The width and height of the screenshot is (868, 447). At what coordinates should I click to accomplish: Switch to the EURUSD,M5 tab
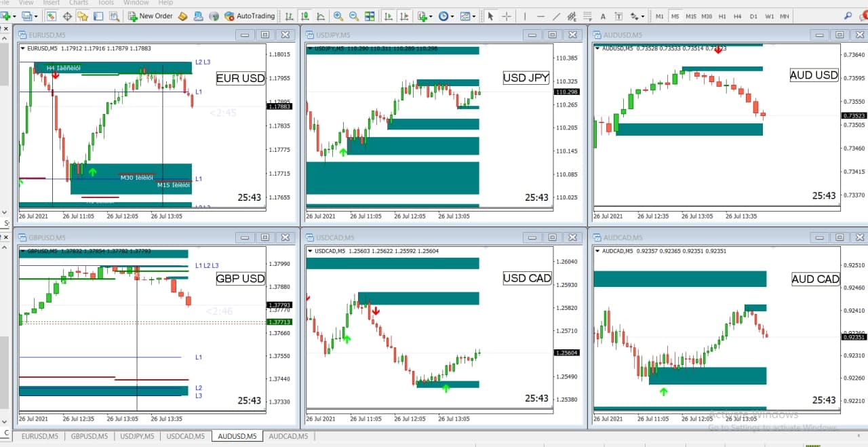pyautogui.click(x=39, y=436)
